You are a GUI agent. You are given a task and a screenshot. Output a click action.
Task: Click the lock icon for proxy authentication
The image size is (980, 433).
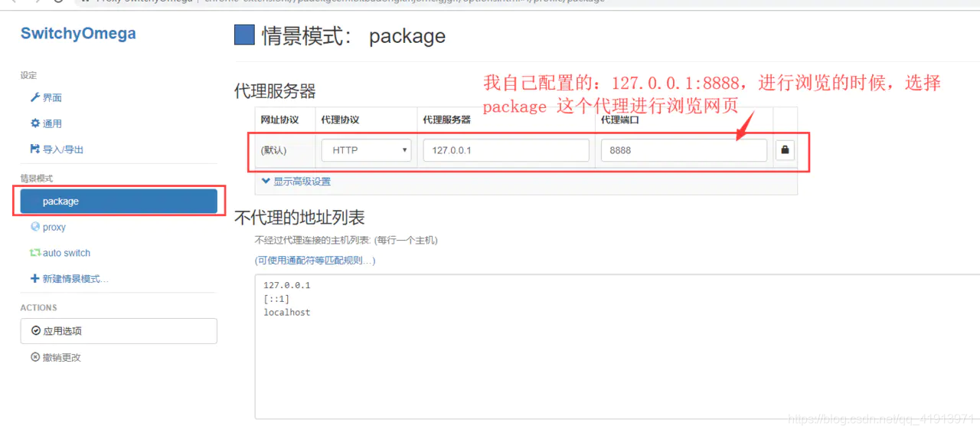785,150
